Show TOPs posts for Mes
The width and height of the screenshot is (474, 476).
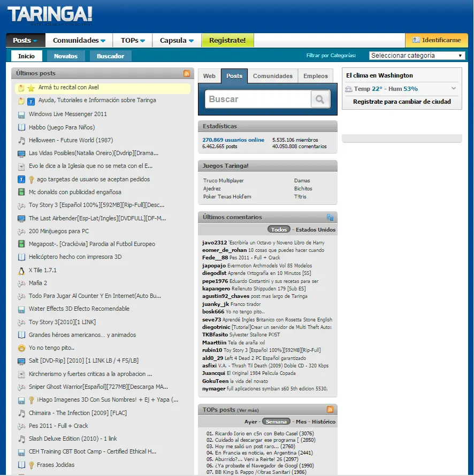pos(301,421)
